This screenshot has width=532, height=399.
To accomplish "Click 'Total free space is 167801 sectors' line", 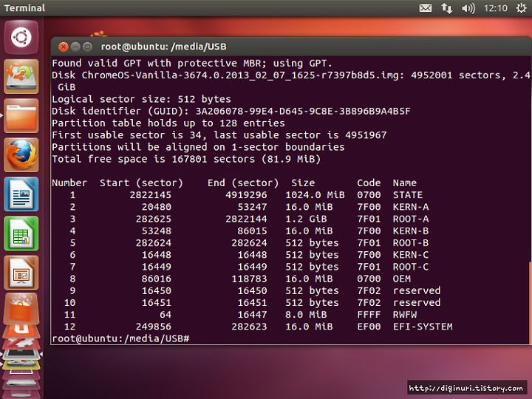I will [186, 159].
